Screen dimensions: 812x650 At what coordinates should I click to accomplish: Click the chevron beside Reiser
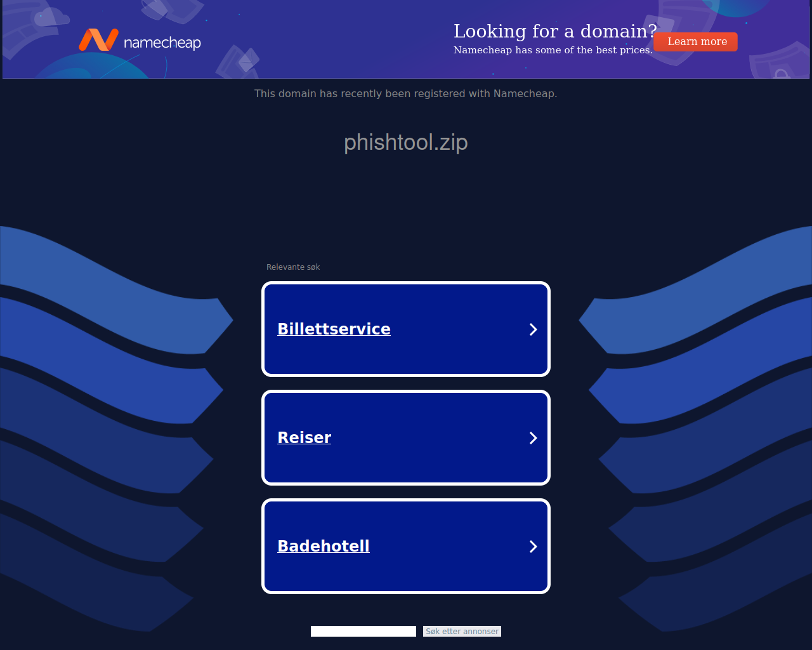tap(534, 438)
